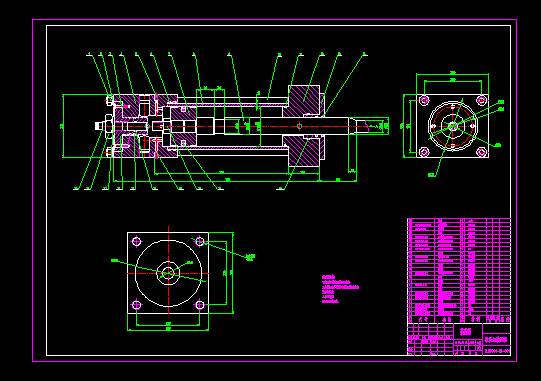Screen dimensions: 541x381
Task: Select the piston rod's tapered right tip
Action: click(x=358, y=126)
